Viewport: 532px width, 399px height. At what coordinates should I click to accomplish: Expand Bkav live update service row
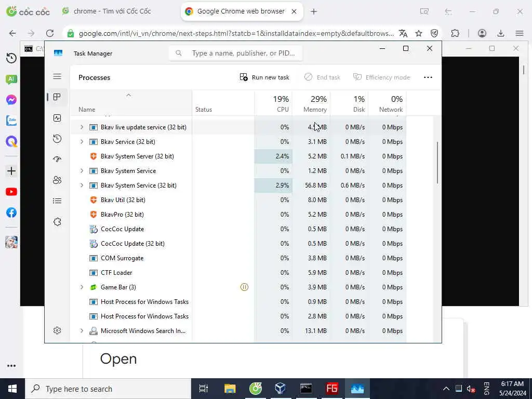click(x=82, y=127)
